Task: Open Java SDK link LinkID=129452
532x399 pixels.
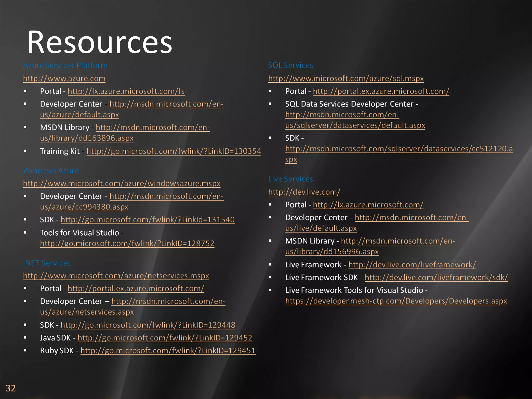Action: [165, 338]
